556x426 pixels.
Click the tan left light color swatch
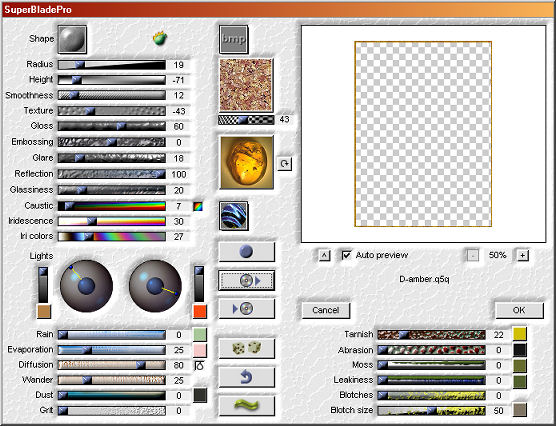point(44,311)
